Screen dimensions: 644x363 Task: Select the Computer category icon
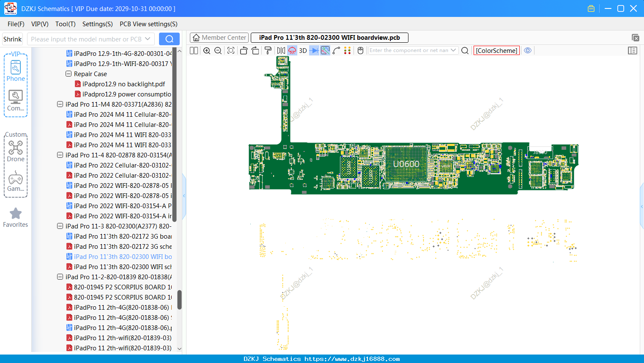point(16,101)
